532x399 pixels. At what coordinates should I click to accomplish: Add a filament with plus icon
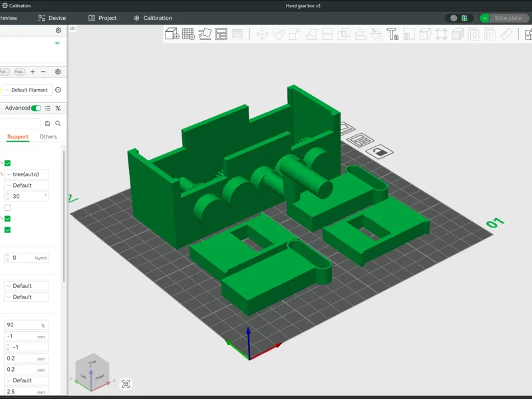coord(33,72)
